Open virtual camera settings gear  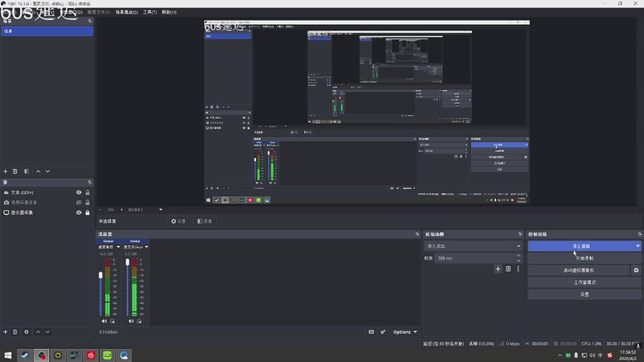(636, 270)
